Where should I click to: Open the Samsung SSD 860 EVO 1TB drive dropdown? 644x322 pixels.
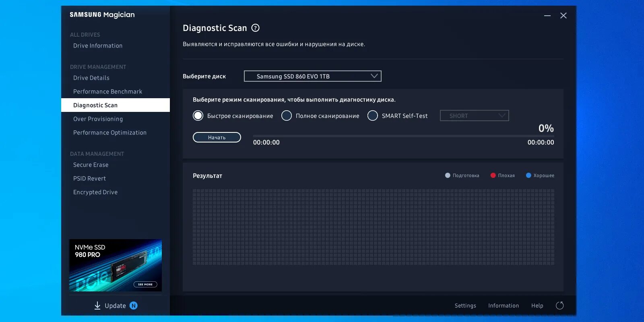pyautogui.click(x=313, y=76)
